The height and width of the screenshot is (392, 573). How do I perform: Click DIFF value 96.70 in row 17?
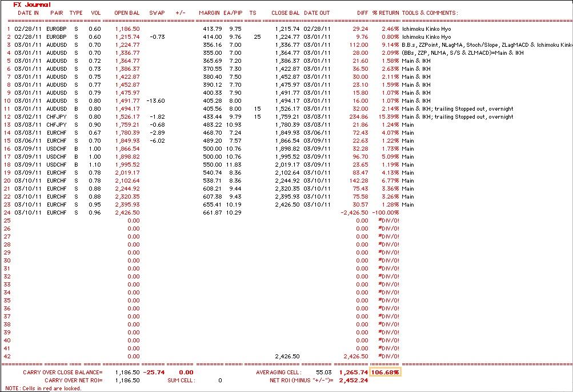coord(360,157)
